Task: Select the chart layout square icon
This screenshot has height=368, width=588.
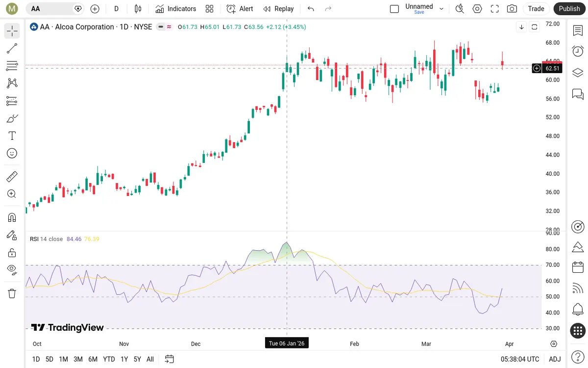Action: click(394, 8)
